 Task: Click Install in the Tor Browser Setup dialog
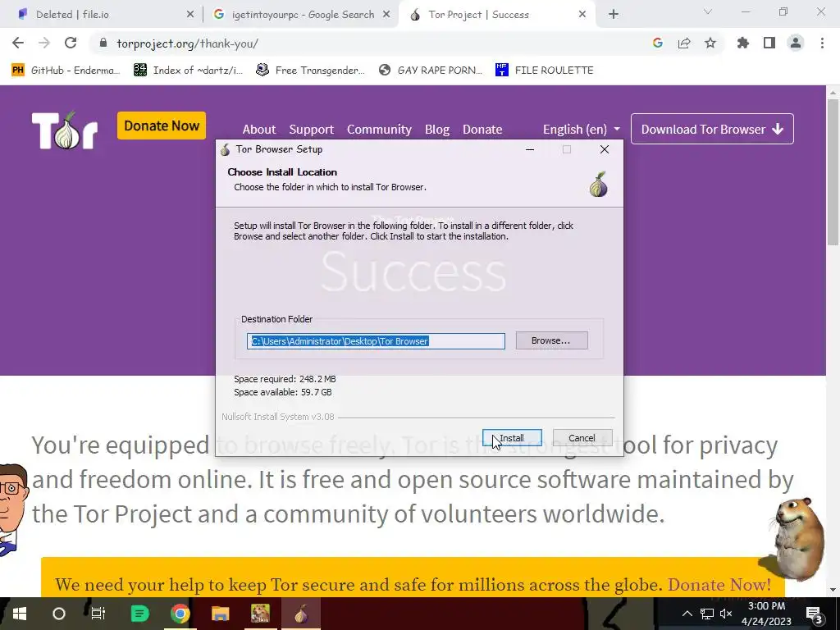pos(512,438)
